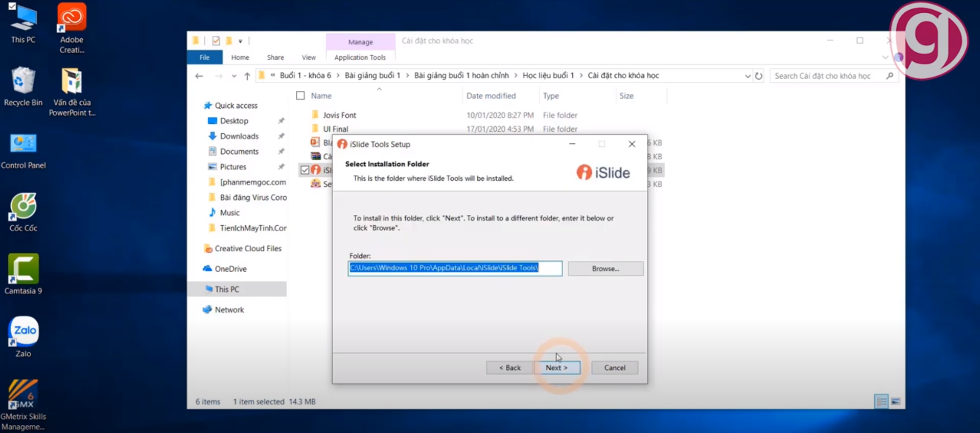Launch Zalo desktop shortcut

tap(23, 337)
